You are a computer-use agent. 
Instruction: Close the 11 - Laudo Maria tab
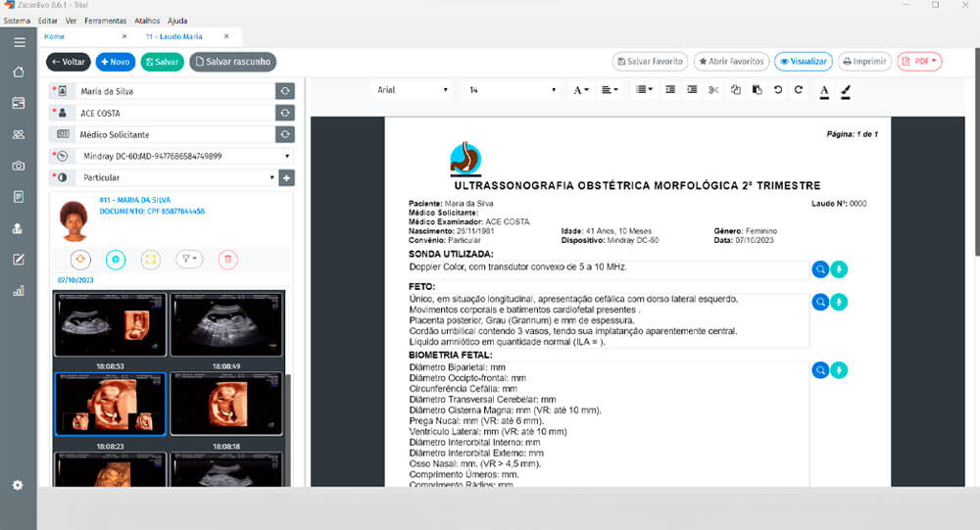point(226,36)
